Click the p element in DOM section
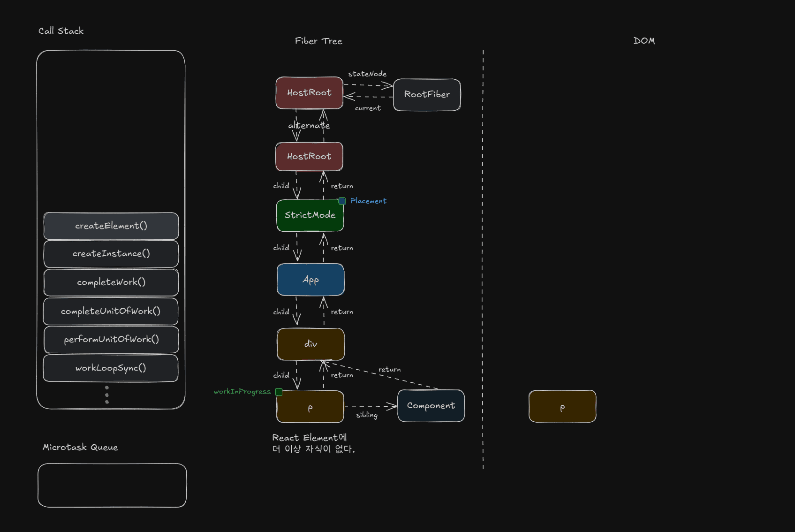The image size is (795, 532). pos(562,407)
